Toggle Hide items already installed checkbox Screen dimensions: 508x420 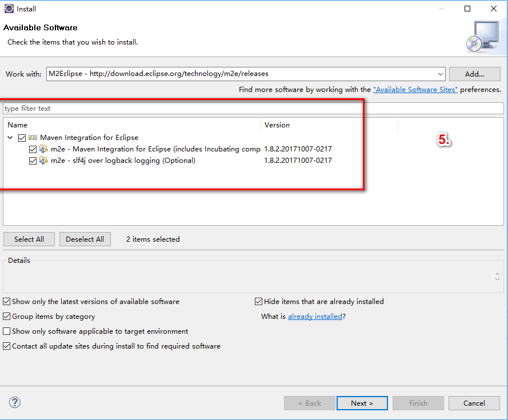[x=258, y=301]
